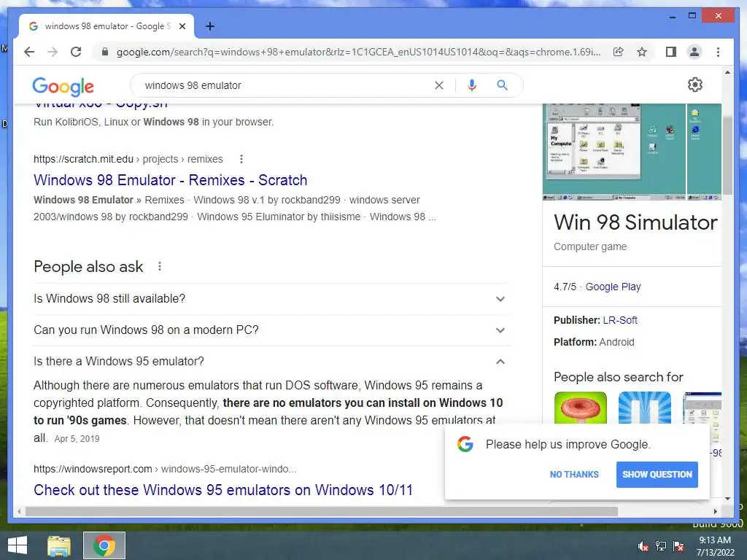This screenshot has width=747, height=560.
Task: Click the vertical scrollbar thumb
Action: coord(727,155)
